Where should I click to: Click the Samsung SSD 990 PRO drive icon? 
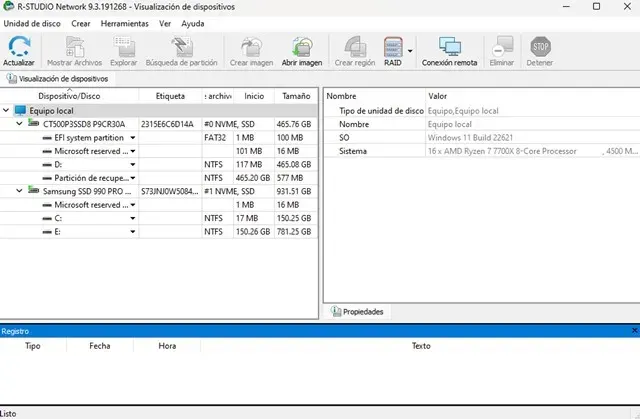(33, 190)
